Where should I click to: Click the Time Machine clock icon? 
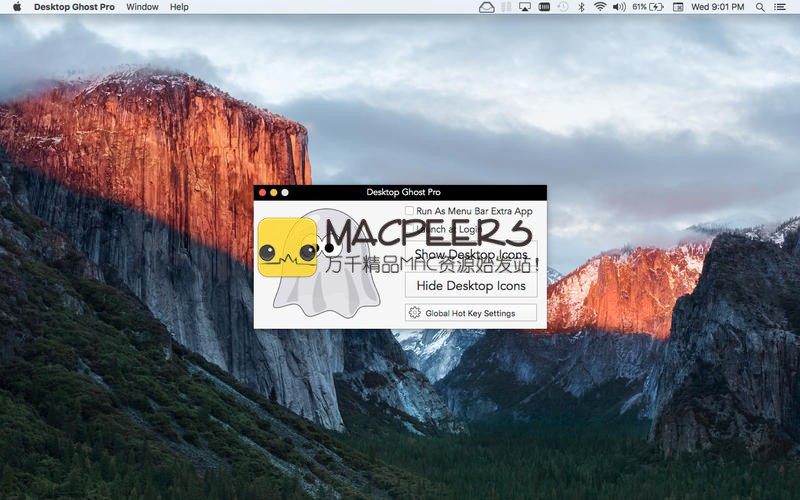point(562,7)
